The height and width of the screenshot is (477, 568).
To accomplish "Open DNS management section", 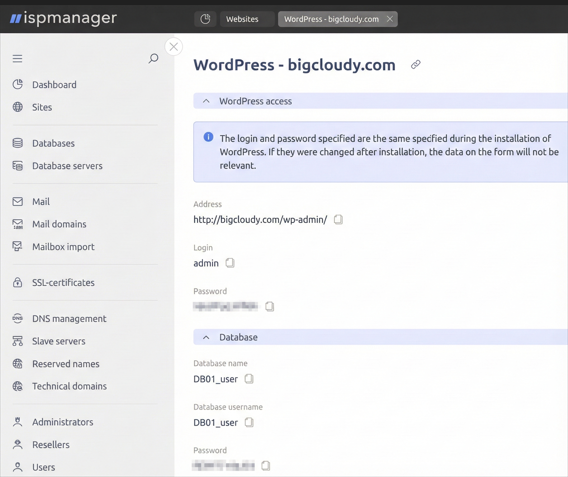I will tap(69, 319).
